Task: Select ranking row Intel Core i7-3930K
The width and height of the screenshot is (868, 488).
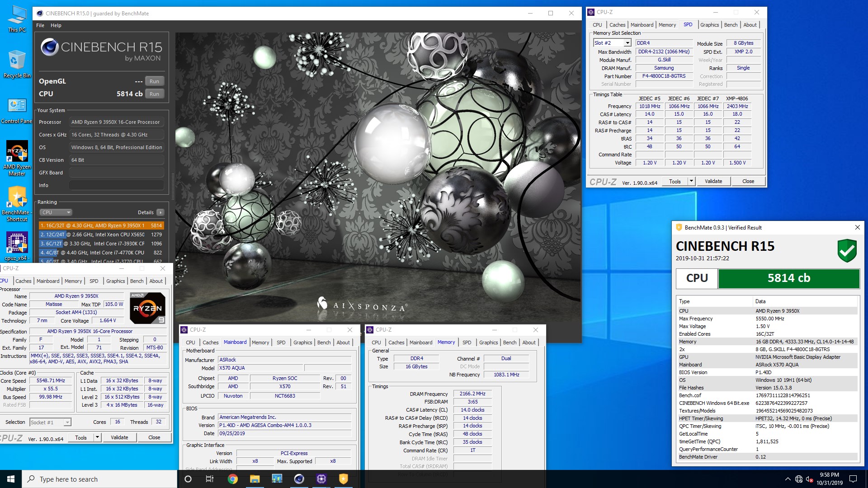Action: point(101,244)
